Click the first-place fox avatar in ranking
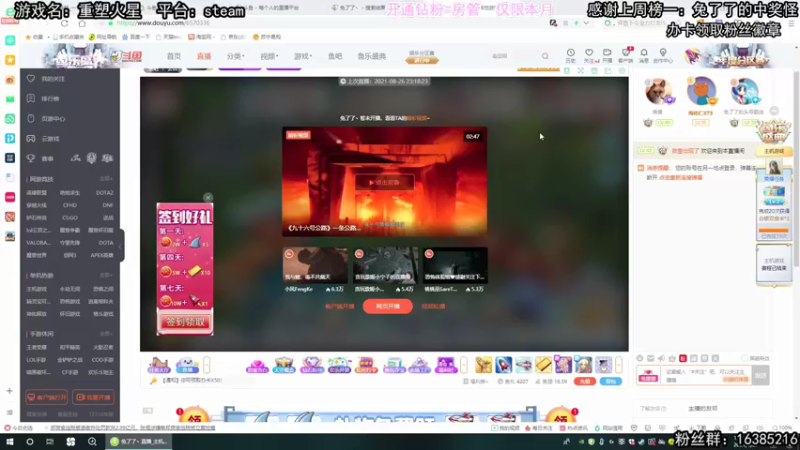 coord(658,92)
